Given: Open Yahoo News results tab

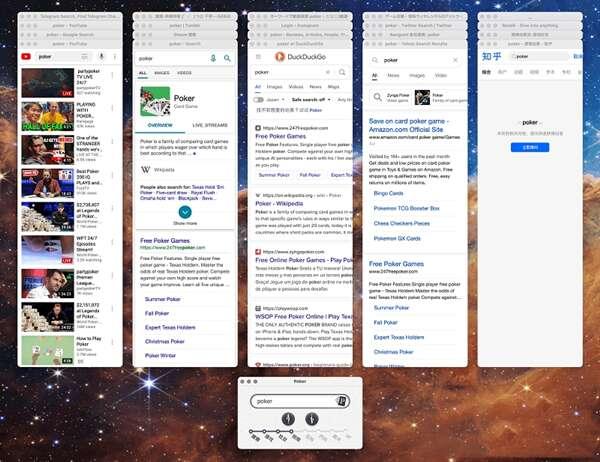Looking at the screenshot, I should coord(390,75).
